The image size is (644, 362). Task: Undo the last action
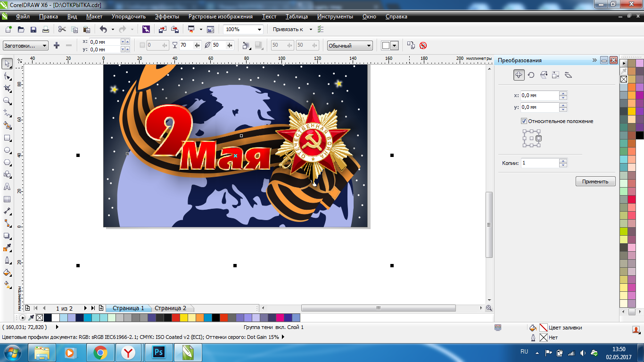click(x=103, y=29)
